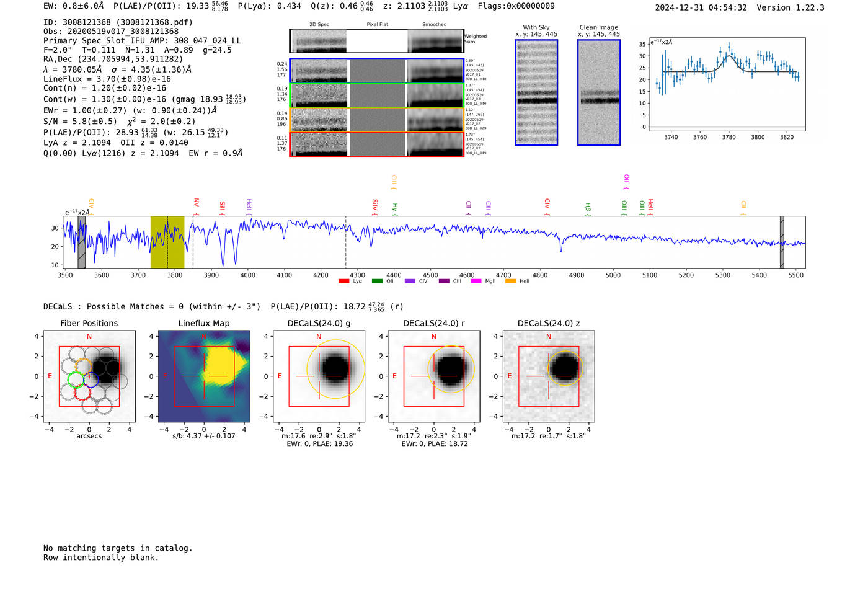Click the CIV legend swatch below the spectrum
The height and width of the screenshot is (591, 868).
410,282
